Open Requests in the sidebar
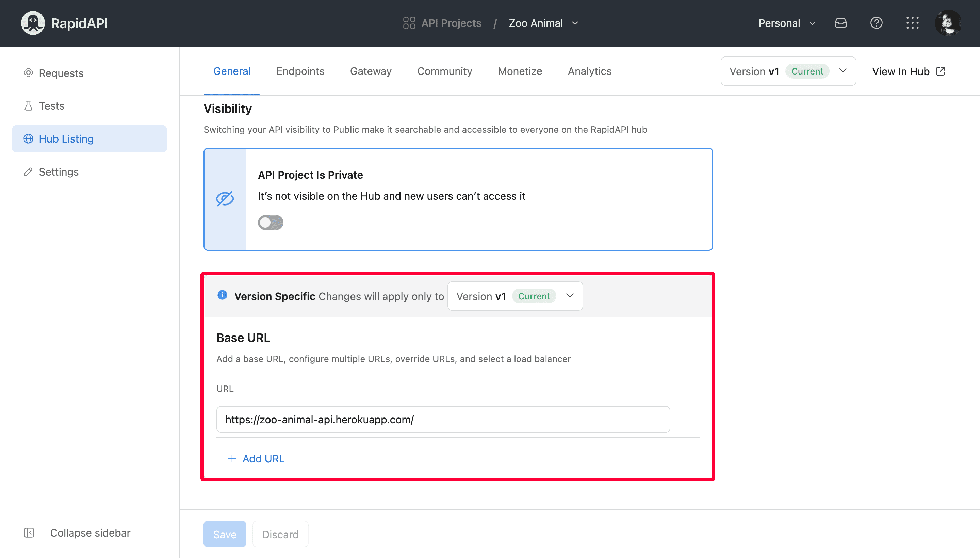980x558 pixels. [89, 73]
